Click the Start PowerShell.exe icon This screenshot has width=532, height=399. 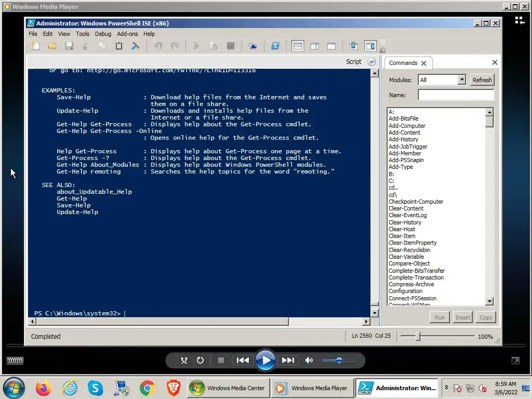click(x=275, y=46)
